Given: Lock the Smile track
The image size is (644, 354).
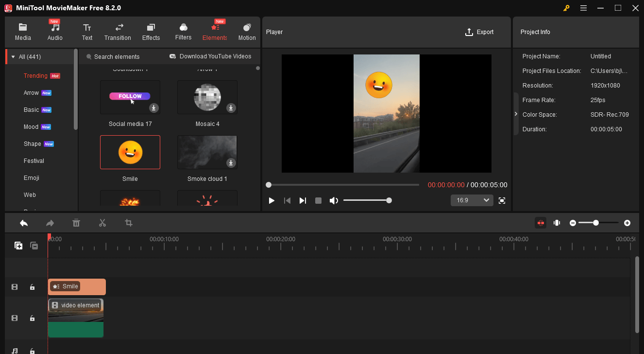Looking at the screenshot, I should point(32,287).
